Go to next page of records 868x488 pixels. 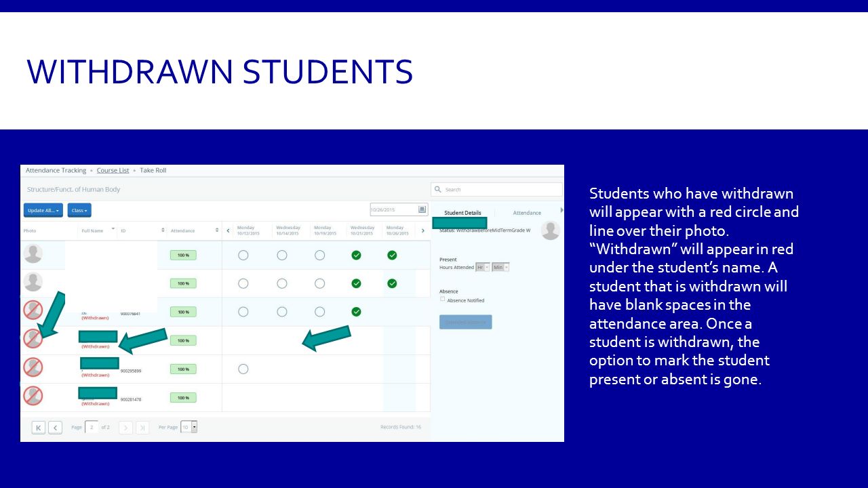pyautogui.click(x=125, y=427)
